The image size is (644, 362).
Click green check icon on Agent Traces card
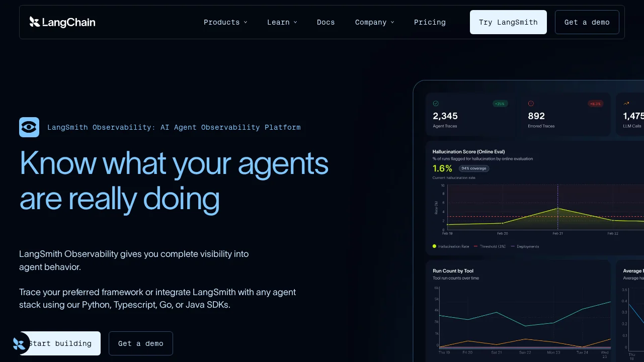click(436, 104)
